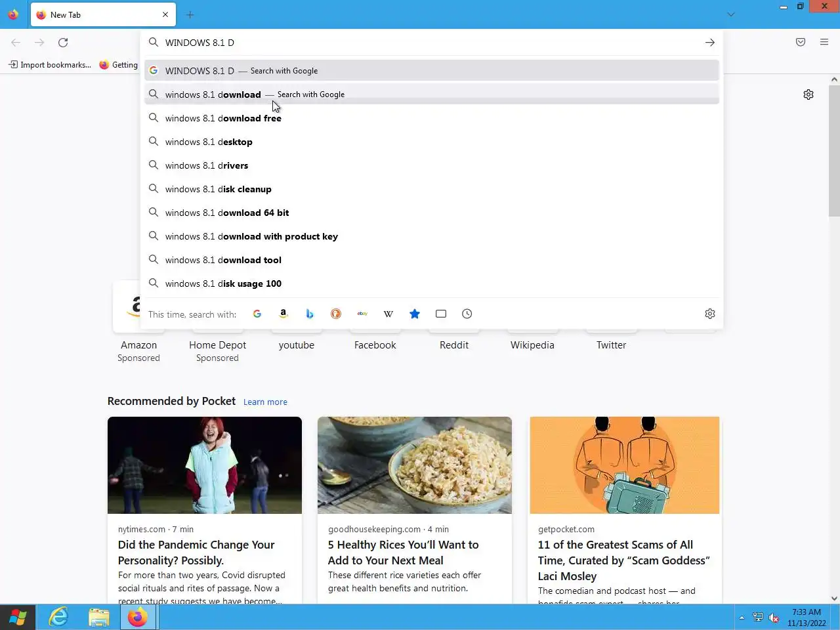Open the Firefox application menu

pyautogui.click(x=824, y=43)
